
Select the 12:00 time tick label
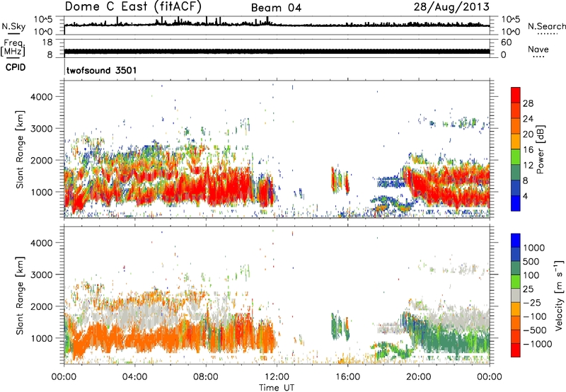(277, 377)
